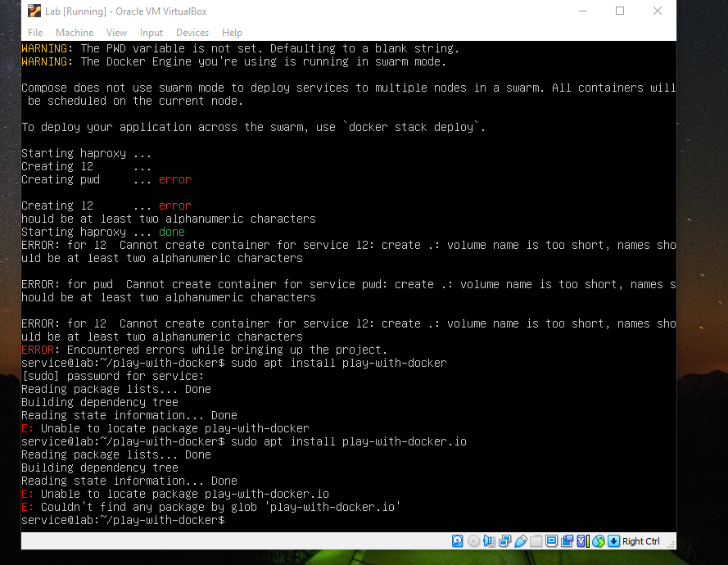Open the display settings indicator
This screenshot has height=565, width=728.
[x=552, y=541]
